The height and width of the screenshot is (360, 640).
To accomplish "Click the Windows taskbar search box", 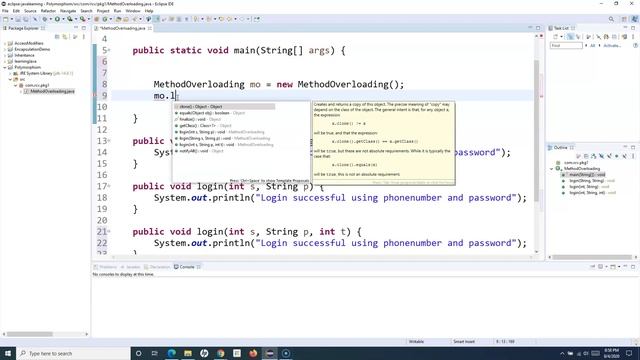I will pyautogui.click(x=73, y=353).
